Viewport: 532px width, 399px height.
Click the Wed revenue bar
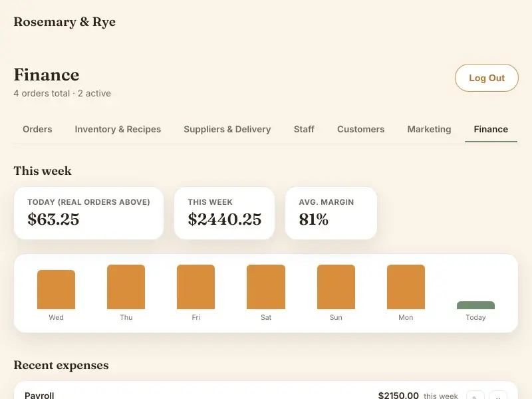click(56, 289)
